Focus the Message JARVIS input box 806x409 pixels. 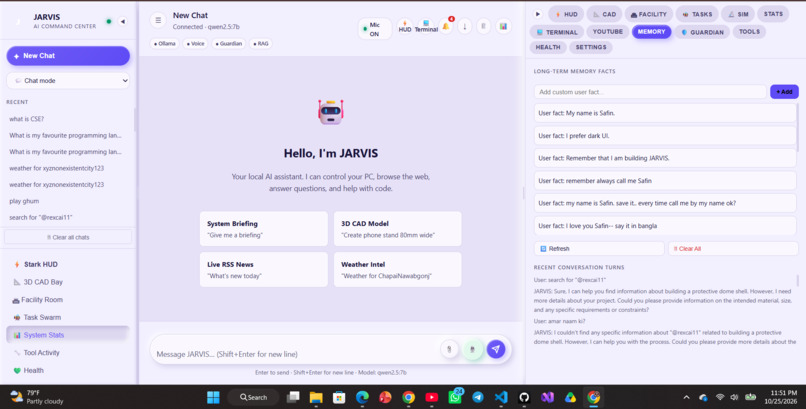tap(296, 354)
